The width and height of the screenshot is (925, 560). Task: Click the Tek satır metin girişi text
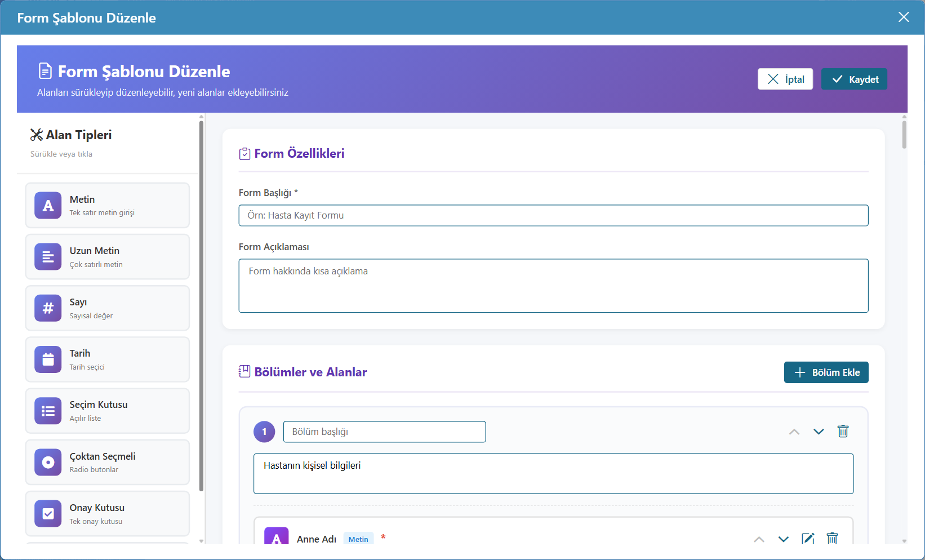click(x=102, y=213)
